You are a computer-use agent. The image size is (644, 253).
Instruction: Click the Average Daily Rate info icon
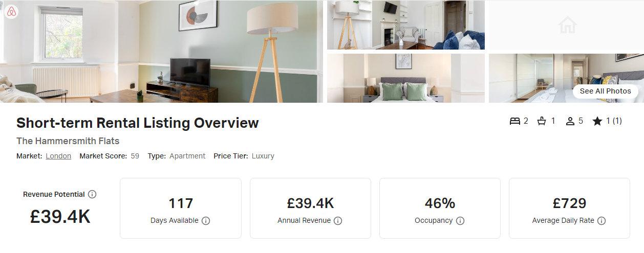pos(602,221)
